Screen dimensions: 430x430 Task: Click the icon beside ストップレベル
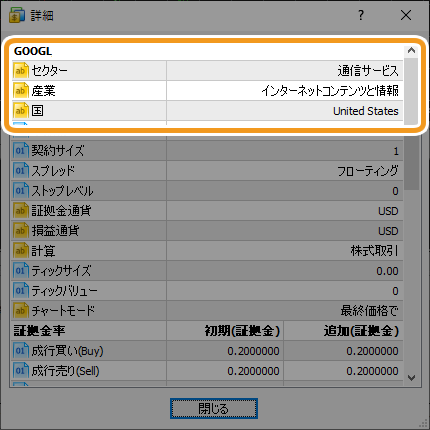pos(21,191)
